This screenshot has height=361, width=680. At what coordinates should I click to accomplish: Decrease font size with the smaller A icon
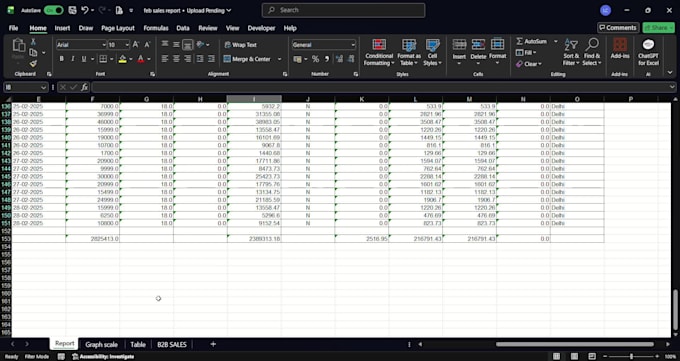click(147, 45)
